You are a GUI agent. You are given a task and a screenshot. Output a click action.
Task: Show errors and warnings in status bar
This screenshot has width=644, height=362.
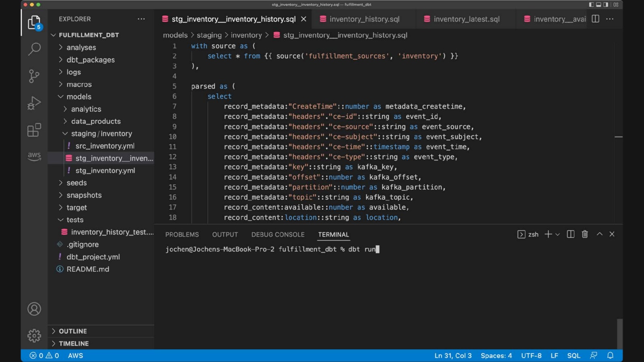coord(44,356)
